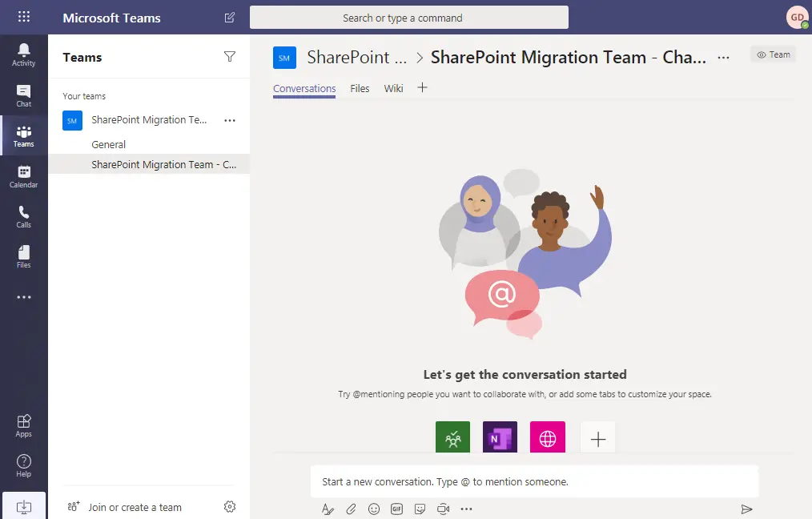Focus the Search or type a command box
This screenshot has width=812, height=519.
(x=409, y=18)
